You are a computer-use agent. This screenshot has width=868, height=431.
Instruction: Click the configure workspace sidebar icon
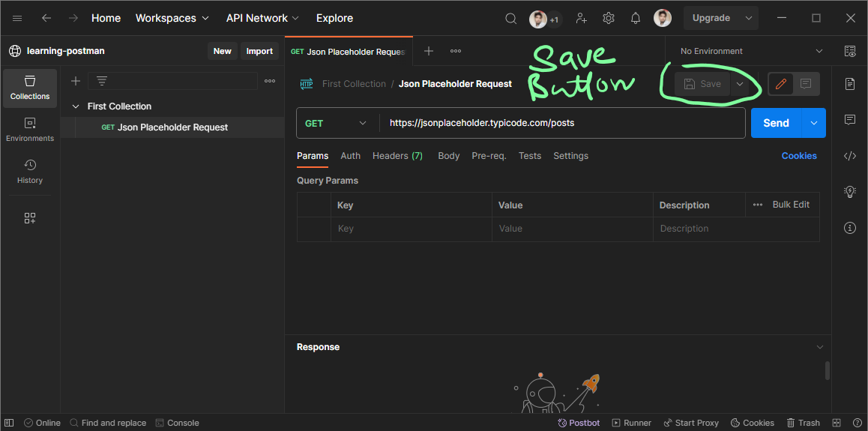point(30,218)
